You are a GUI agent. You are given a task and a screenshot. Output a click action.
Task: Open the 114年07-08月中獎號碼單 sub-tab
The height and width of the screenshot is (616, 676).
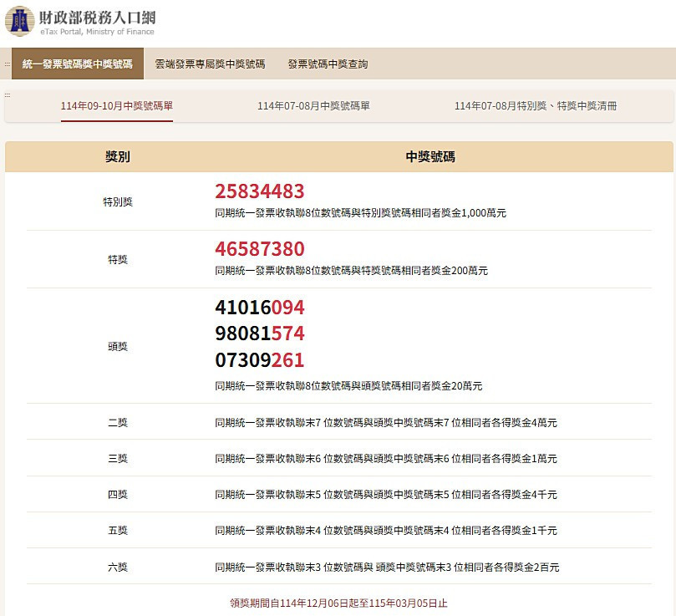click(313, 106)
